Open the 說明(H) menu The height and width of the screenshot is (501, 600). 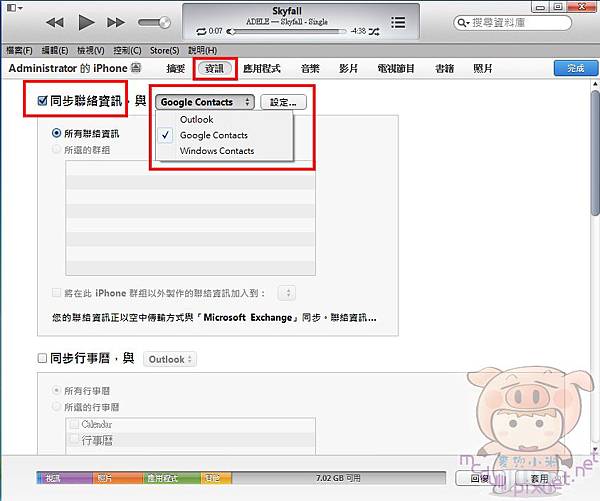click(x=202, y=51)
